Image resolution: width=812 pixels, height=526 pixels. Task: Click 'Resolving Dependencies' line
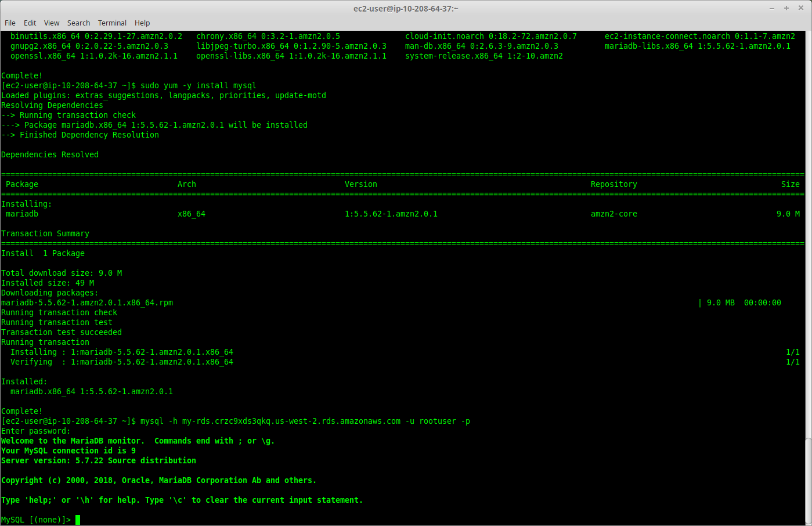click(x=52, y=105)
